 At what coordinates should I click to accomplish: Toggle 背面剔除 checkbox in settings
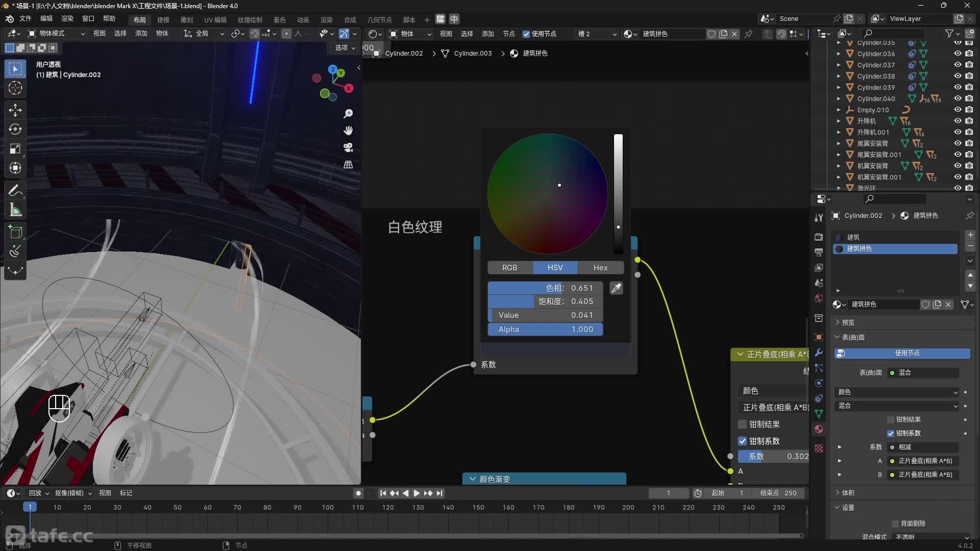pos(895,523)
